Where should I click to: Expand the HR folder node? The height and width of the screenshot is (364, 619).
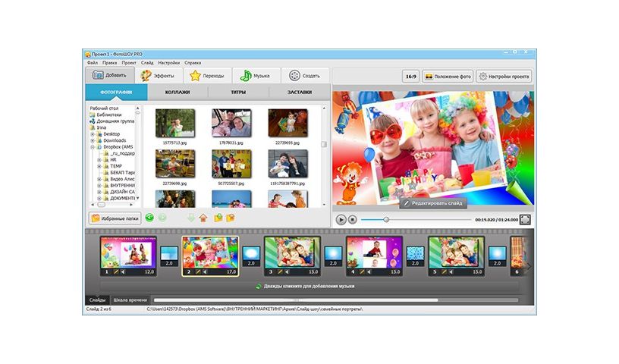pyautogui.click(x=99, y=160)
